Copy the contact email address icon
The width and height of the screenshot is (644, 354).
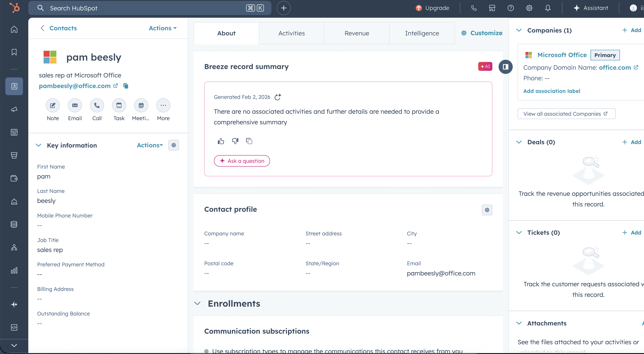click(x=126, y=86)
